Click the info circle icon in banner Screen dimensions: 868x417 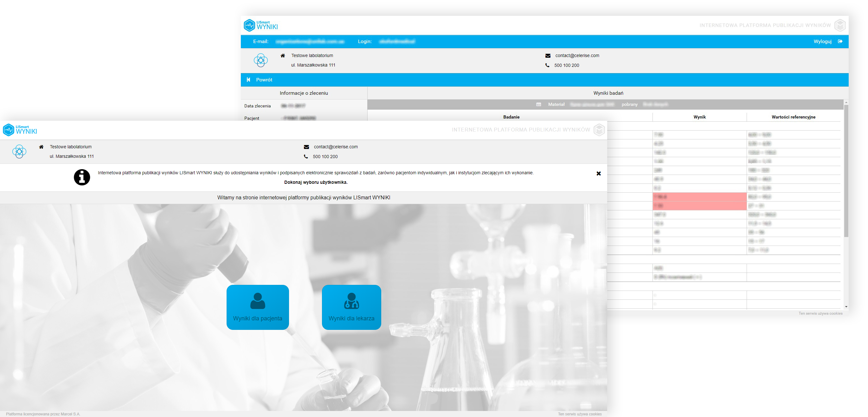[82, 177]
